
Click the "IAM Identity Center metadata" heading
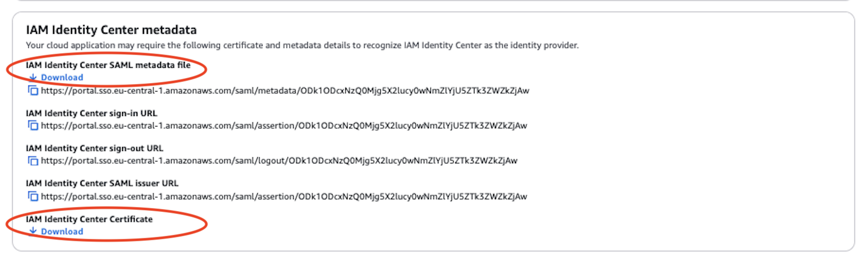click(x=111, y=30)
